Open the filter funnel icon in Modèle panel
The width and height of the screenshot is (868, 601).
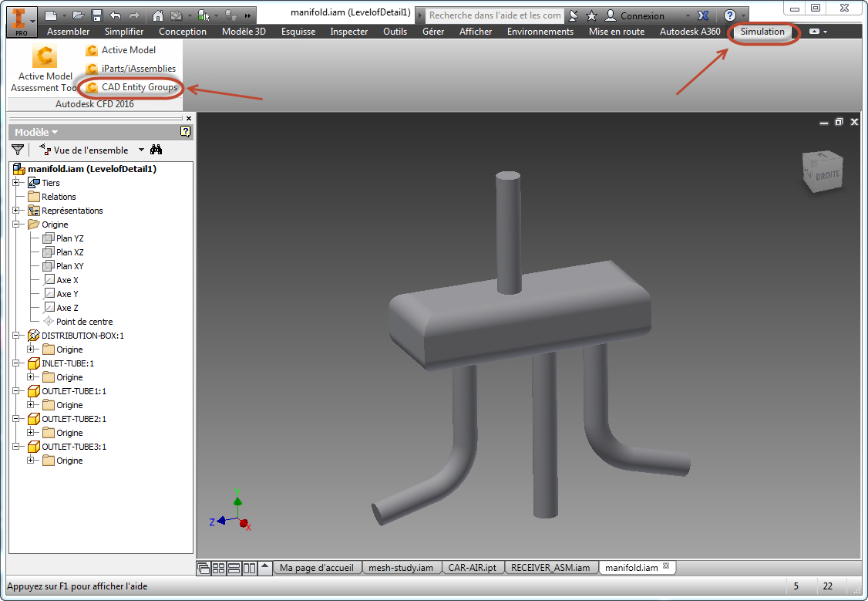18,150
